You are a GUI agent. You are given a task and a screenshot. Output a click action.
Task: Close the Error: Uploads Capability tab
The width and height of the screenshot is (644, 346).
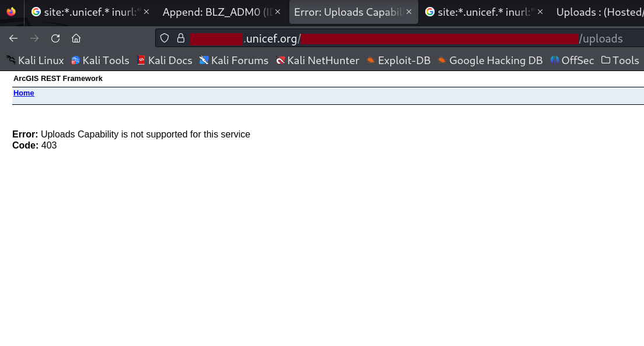[x=409, y=12]
